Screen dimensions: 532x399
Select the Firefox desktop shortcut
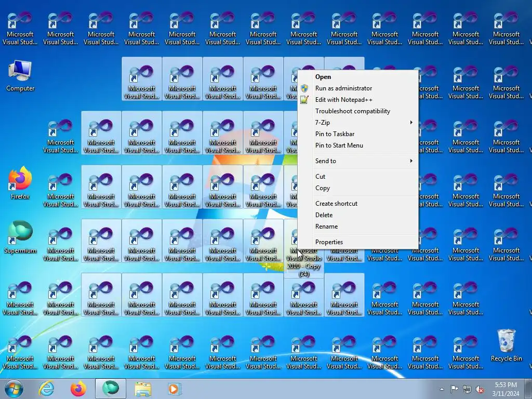[20, 183]
